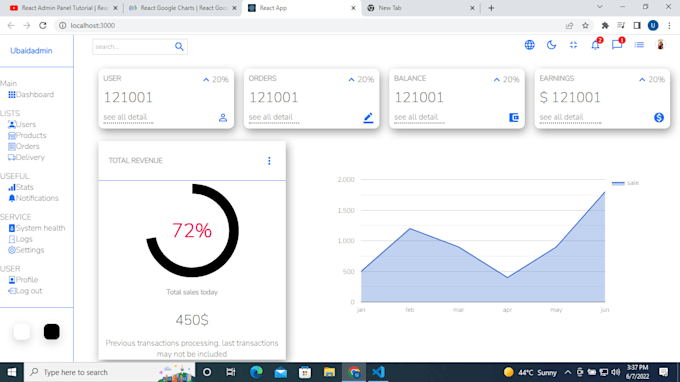Viewport: 680px width, 382px height.
Task: Open Stats in sidebar
Action: (x=21, y=187)
